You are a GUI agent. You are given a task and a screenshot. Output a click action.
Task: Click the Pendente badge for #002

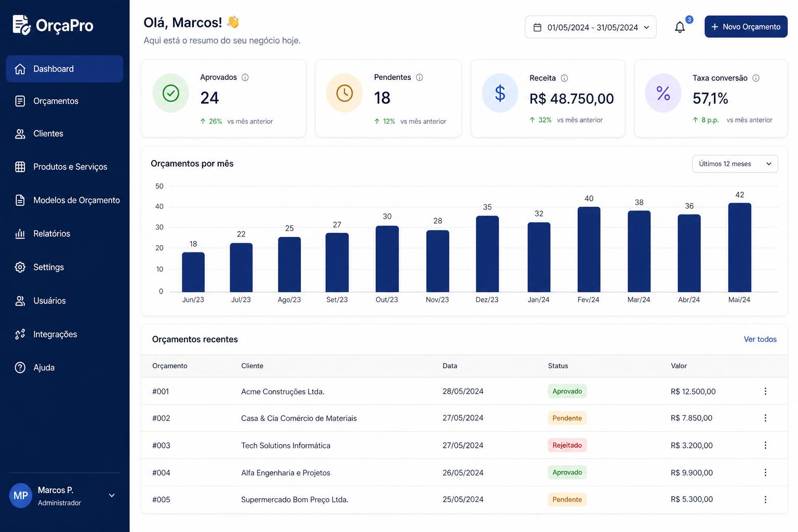pos(567,418)
